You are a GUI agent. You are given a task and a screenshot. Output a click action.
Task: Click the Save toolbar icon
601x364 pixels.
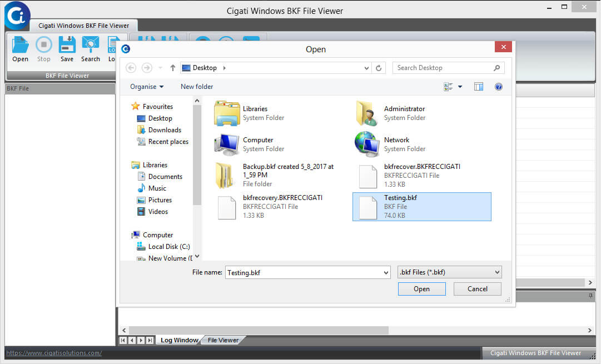(x=67, y=49)
